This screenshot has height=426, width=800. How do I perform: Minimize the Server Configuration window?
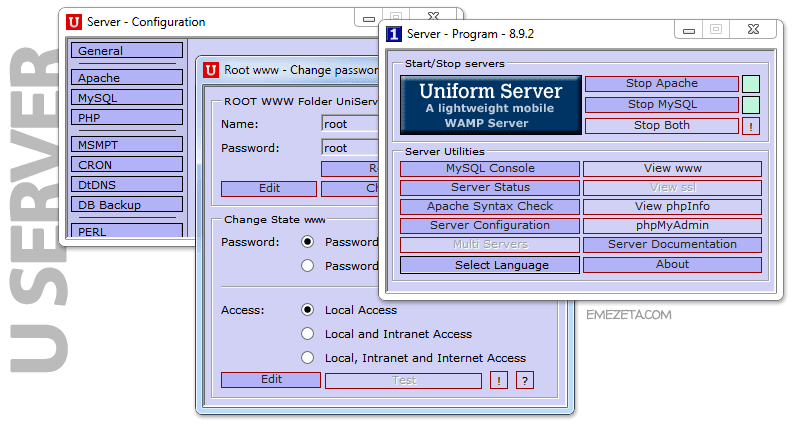click(368, 18)
